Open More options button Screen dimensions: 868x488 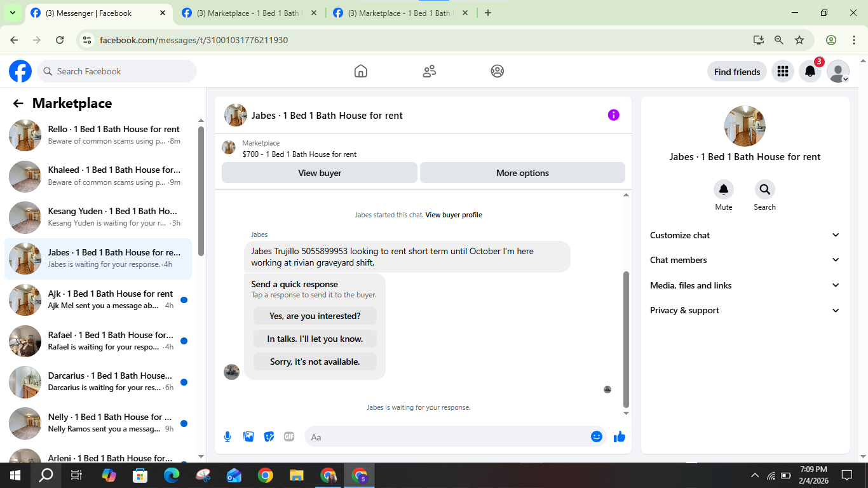(522, 173)
